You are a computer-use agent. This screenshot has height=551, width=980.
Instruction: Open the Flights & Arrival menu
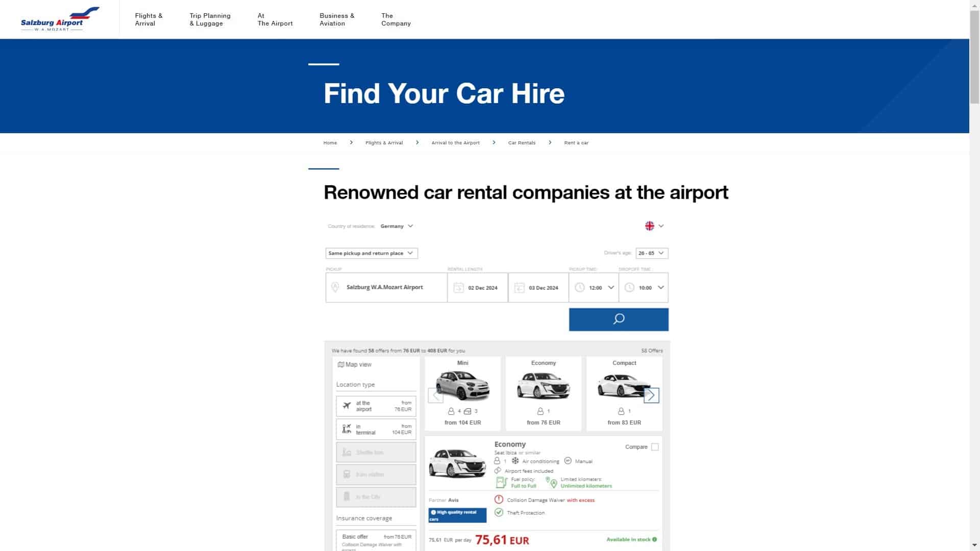click(x=149, y=19)
